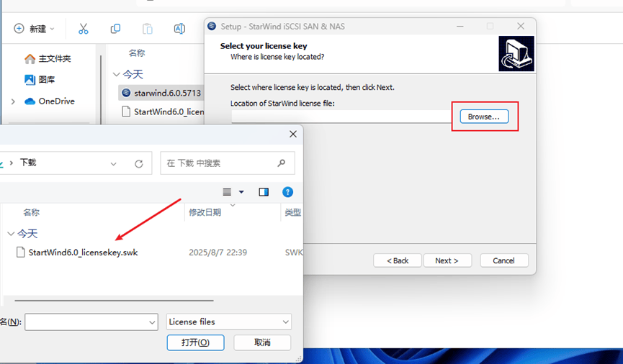
Task: Click the view layout icon in dialog
Action: (x=227, y=192)
